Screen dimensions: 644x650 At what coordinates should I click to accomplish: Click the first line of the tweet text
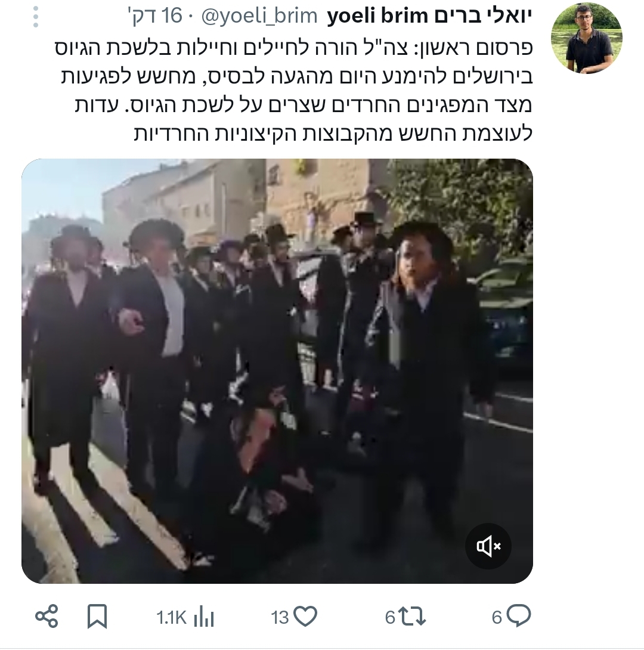pyautogui.click(x=293, y=48)
